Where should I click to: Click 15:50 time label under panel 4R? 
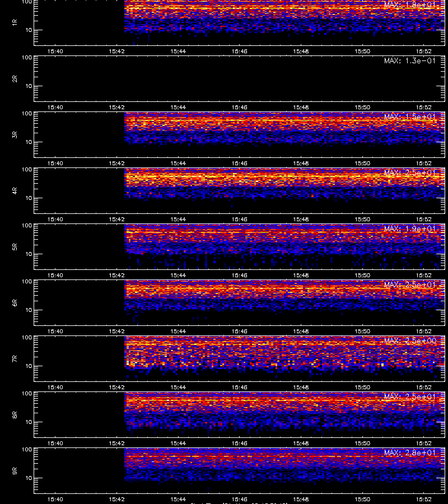point(362,219)
